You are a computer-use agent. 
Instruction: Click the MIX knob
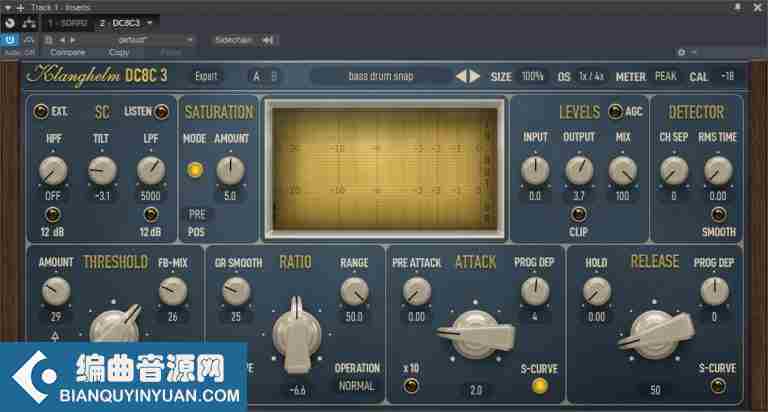[623, 170]
